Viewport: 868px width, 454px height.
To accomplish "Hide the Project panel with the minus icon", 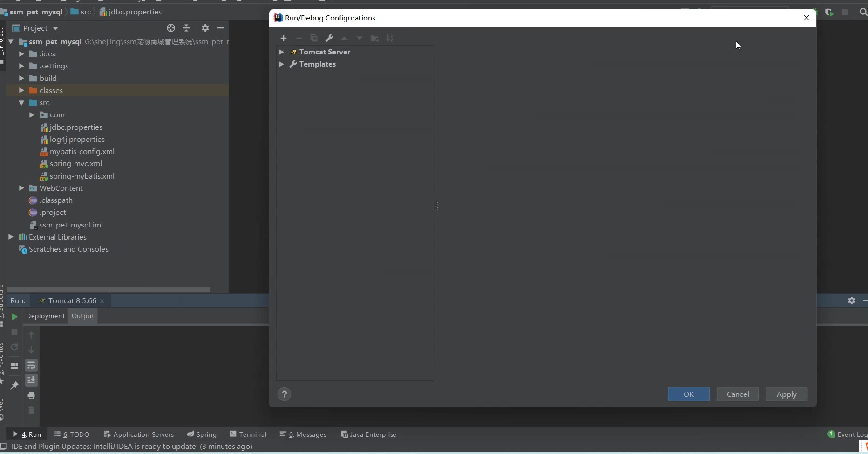I will point(221,28).
